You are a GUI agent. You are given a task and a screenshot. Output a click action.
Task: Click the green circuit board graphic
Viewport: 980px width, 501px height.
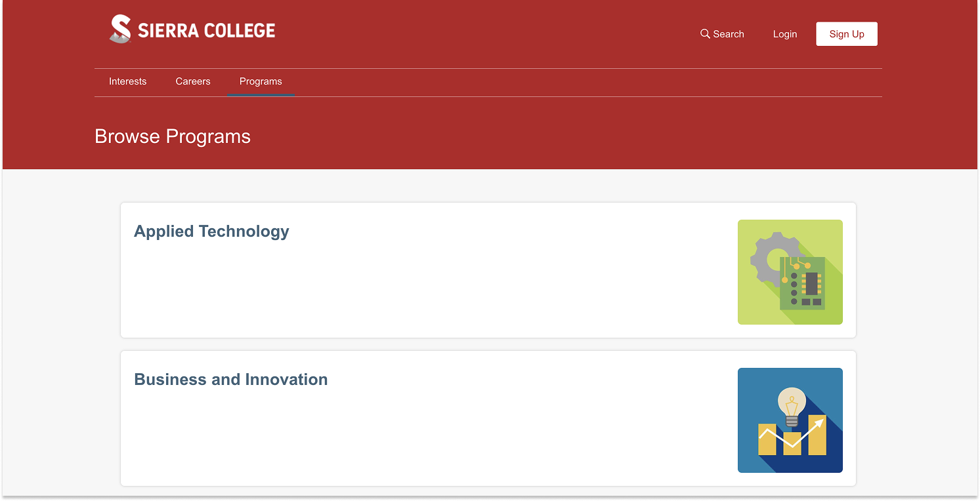802,283
